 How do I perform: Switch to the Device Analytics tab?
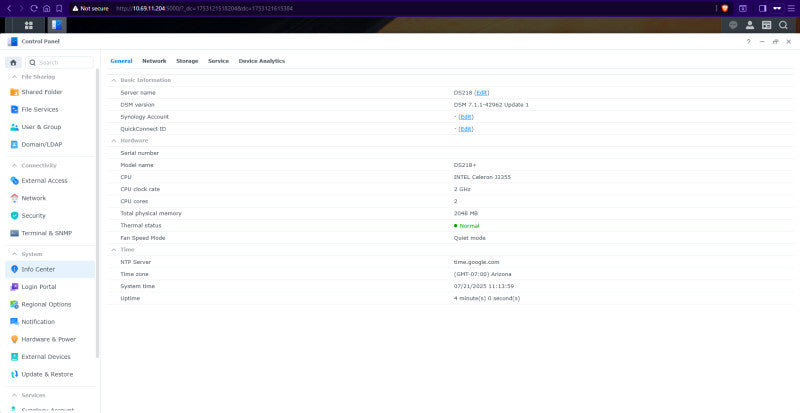262,61
